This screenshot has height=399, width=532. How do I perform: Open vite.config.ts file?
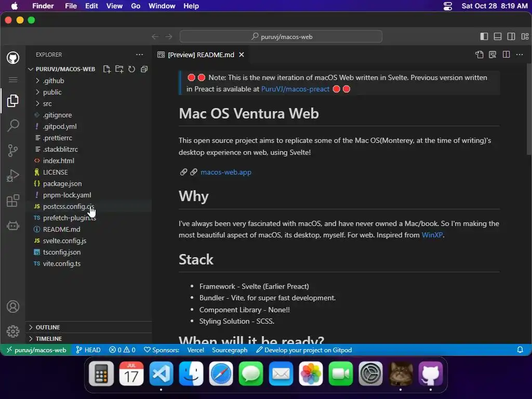[88, 263]
